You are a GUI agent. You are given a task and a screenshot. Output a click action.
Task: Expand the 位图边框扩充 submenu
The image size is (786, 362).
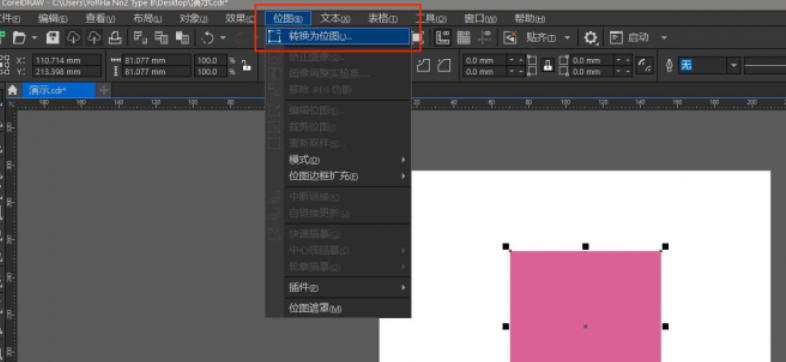[x=348, y=176]
